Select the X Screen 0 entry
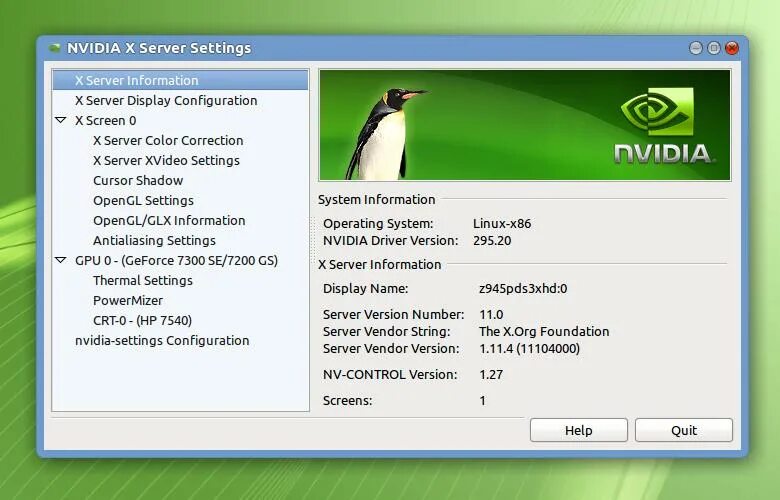780x500 pixels. [105, 120]
